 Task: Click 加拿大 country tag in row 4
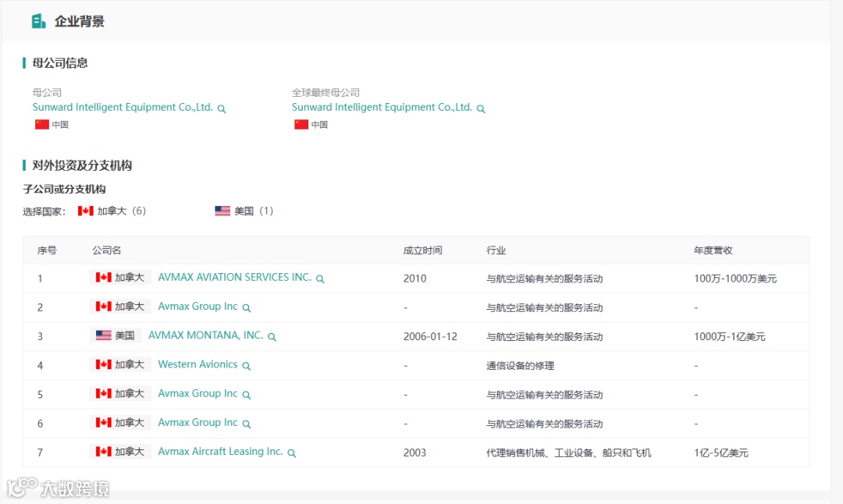[120, 364]
